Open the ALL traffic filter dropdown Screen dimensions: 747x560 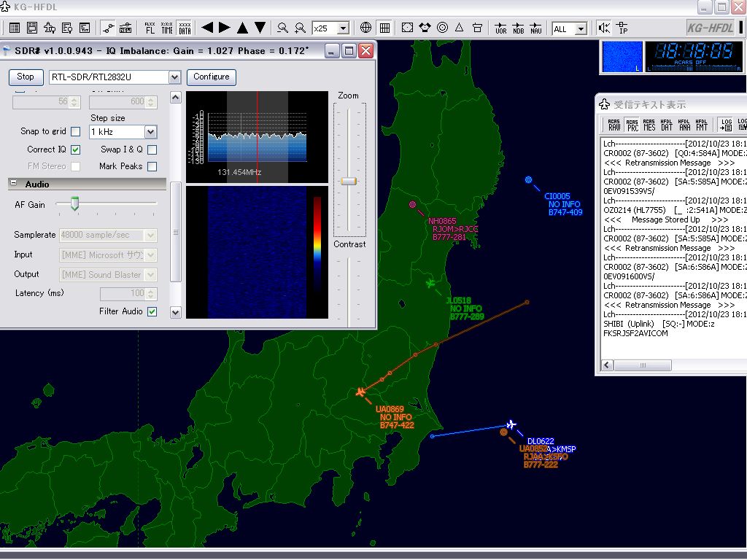[x=581, y=28]
